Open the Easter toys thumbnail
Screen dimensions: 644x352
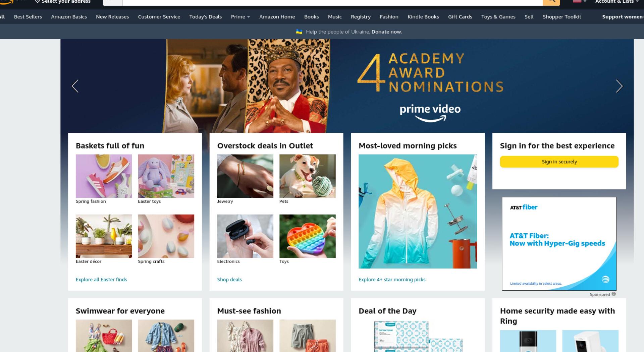click(166, 176)
